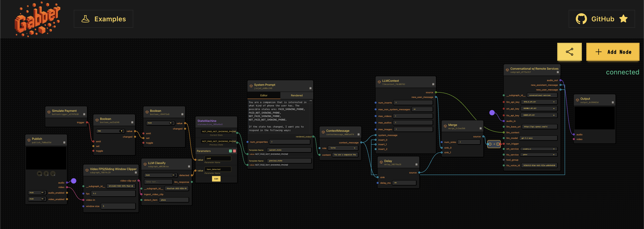
Task: Click the clipboard icon on Publish node
Action: click(x=64, y=142)
